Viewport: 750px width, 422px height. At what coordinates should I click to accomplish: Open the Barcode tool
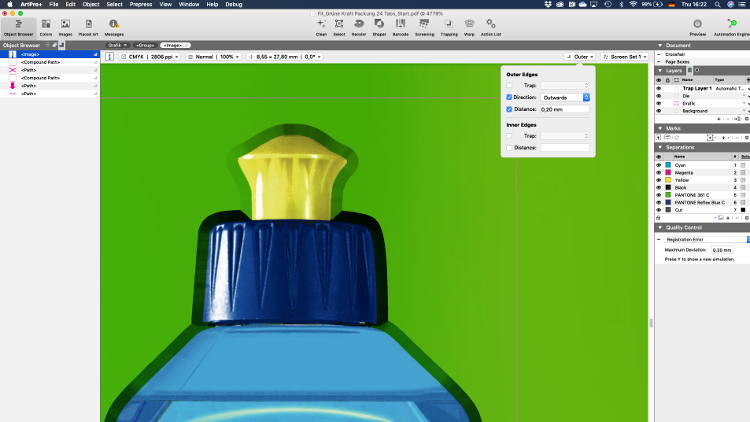(x=400, y=27)
